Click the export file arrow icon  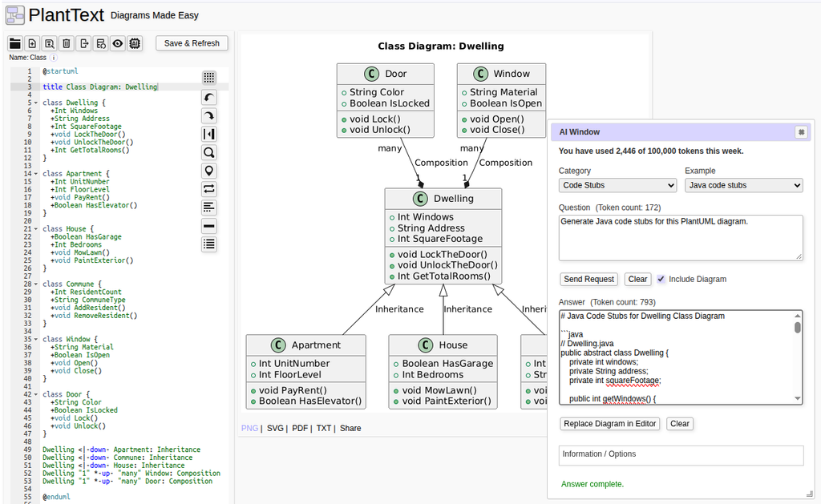click(83, 43)
